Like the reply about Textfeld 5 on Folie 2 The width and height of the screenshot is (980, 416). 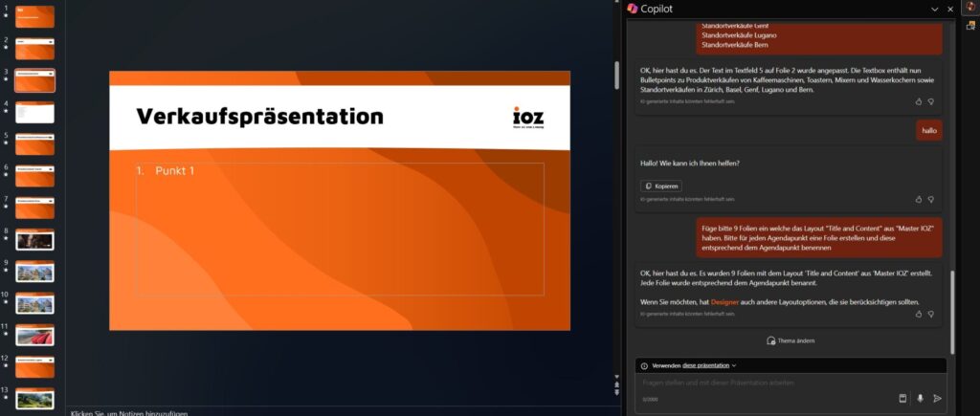click(918, 101)
